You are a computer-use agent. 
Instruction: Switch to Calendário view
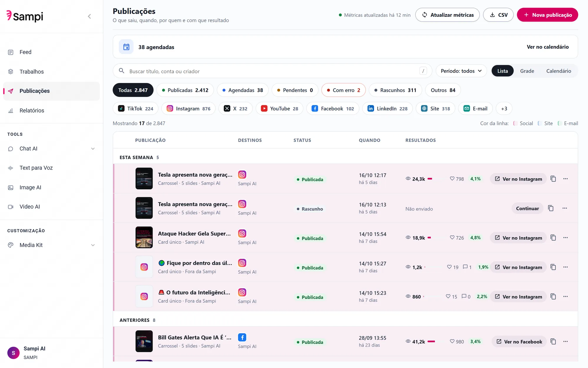[559, 71]
